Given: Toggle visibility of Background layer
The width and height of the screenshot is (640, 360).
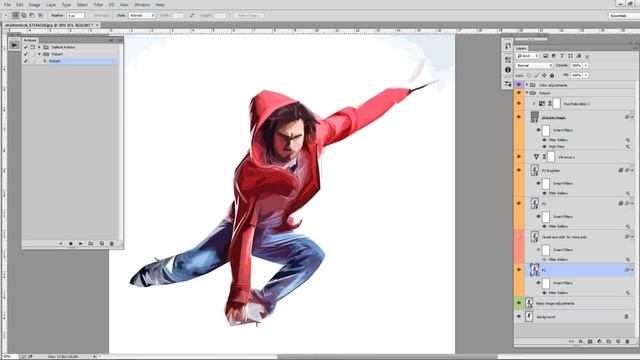Looking at the screenshot, I should tap(519, 316).
